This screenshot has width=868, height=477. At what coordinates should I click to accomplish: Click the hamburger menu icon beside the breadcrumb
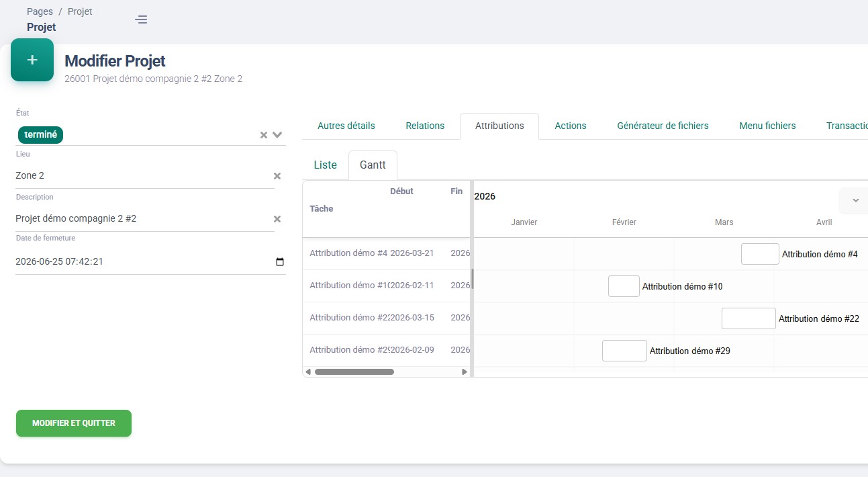click(x=141, y=19)
